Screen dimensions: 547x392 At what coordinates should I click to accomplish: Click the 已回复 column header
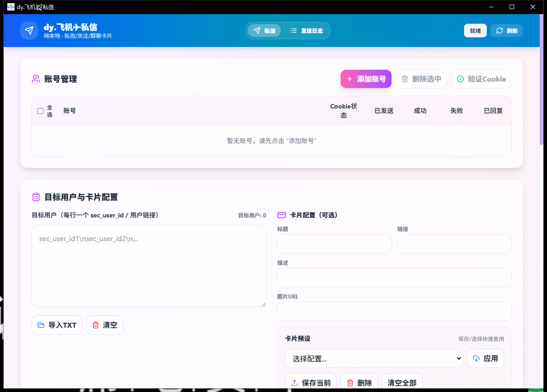pyautogui.click(x=493, y=111)
